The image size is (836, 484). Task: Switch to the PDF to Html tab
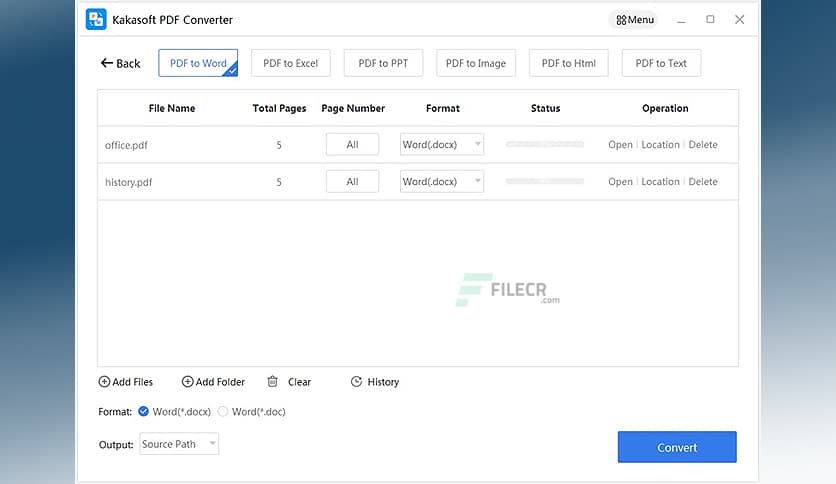coord(569,63)
